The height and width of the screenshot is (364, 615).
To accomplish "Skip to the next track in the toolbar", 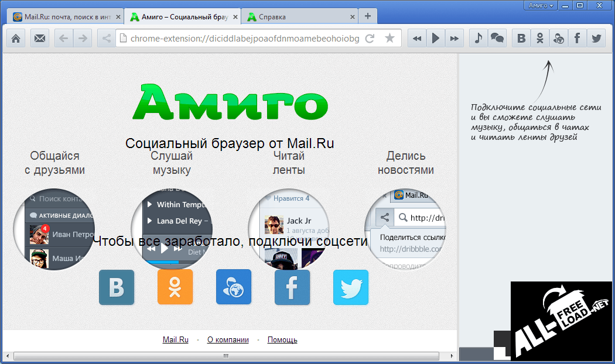I will 454,39.
